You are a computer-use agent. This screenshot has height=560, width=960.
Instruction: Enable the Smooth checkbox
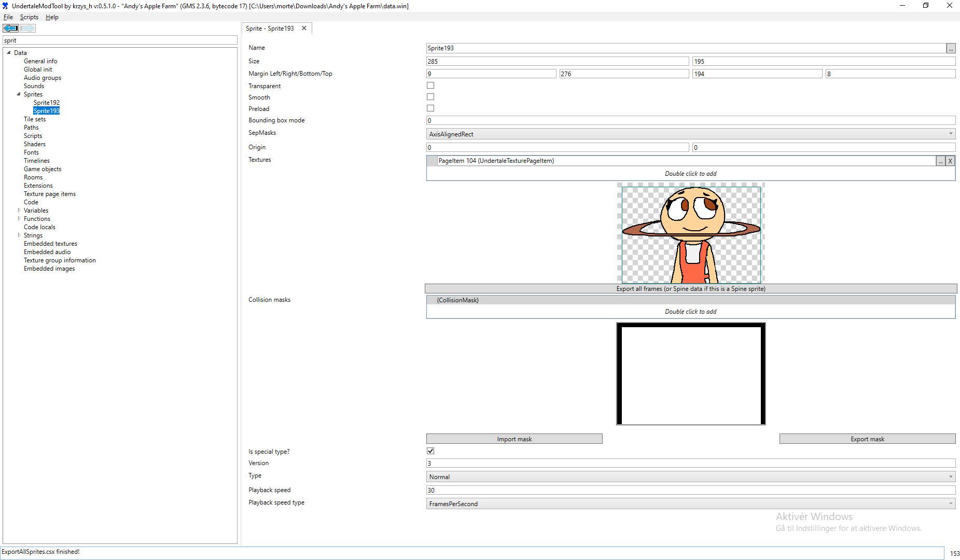[430, 97]
